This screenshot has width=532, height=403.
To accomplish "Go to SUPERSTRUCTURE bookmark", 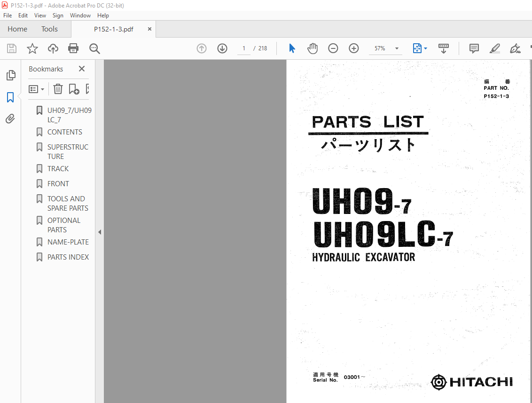I will coord(68,152).
